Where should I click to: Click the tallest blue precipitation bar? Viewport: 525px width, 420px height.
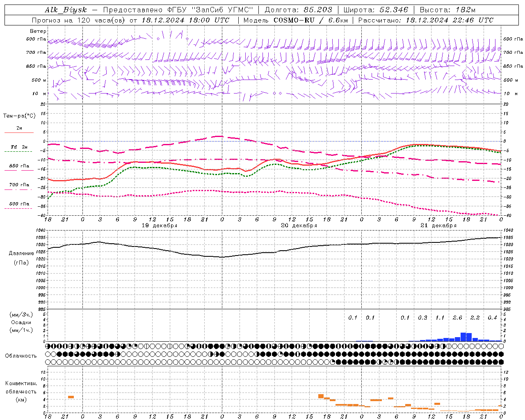[463, 337]
